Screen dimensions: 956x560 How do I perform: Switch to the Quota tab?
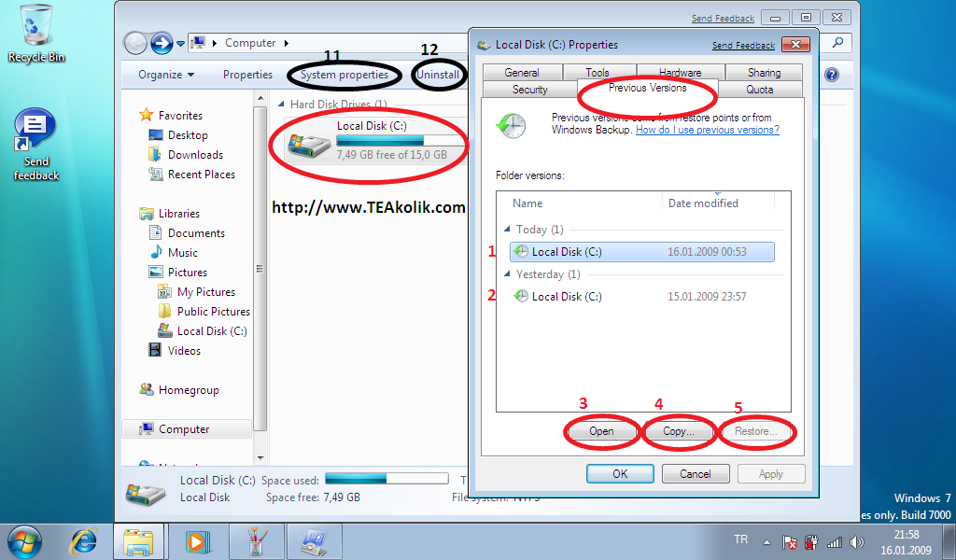(x=760, y=90)
